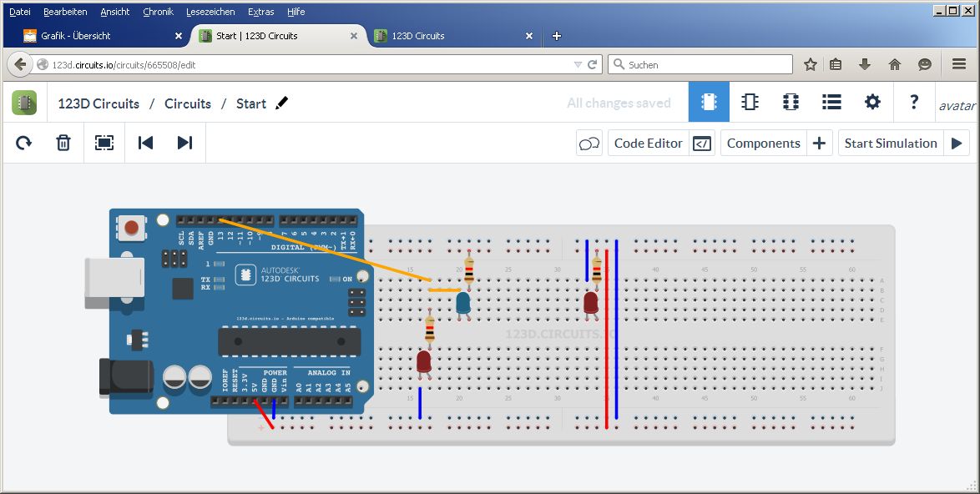Start the simulation
Image resolution: width=980 pixels, height=494 pixels.
[x=904, y=143]
